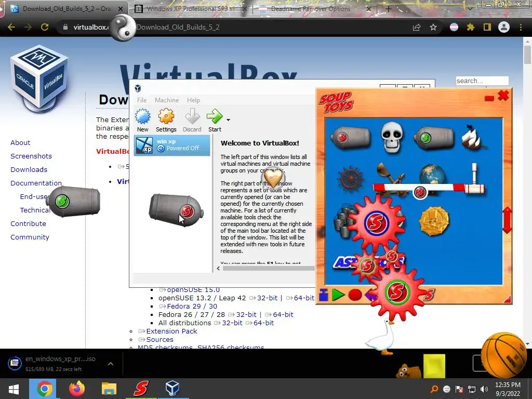This screenshot has height=399, width=532.
Task: Switch to Windows XP Professional SP3 tab
Action: 191,9
